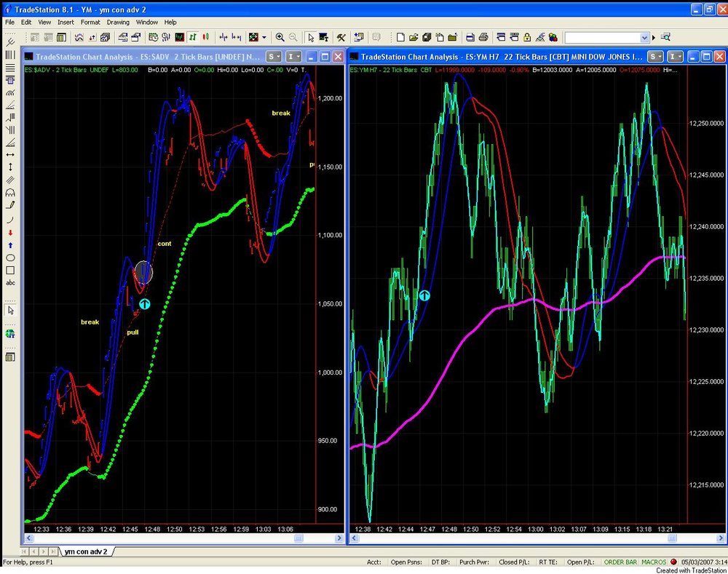Select the rectangle drawing tool

(x=10, y=270)
